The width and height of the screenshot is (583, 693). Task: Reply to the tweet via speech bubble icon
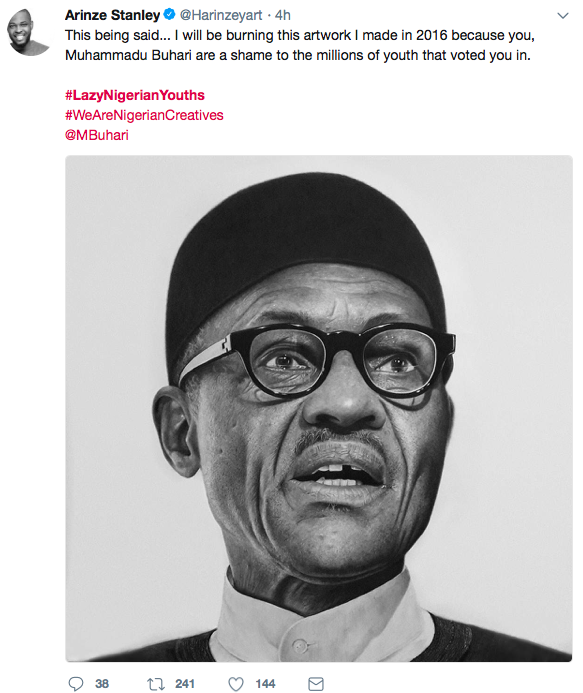pyautogui.click(x=76, y=684)
